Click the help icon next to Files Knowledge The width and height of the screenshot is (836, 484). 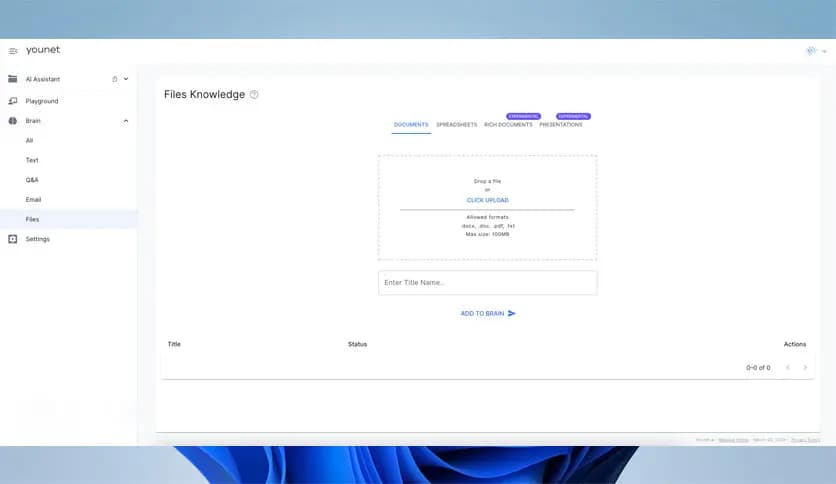coord(254,95)
